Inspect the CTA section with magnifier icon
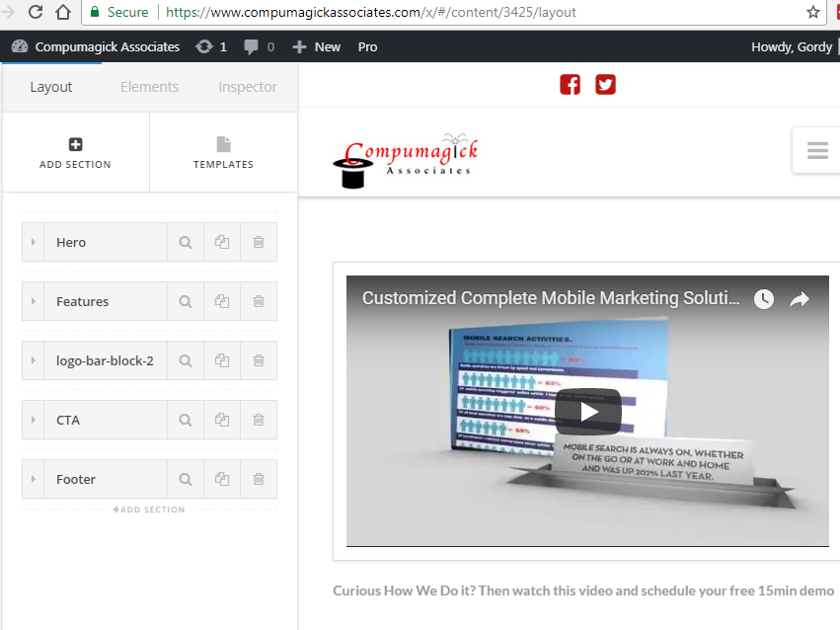Viewport: 840px width, 630px height. coord(186,420)
